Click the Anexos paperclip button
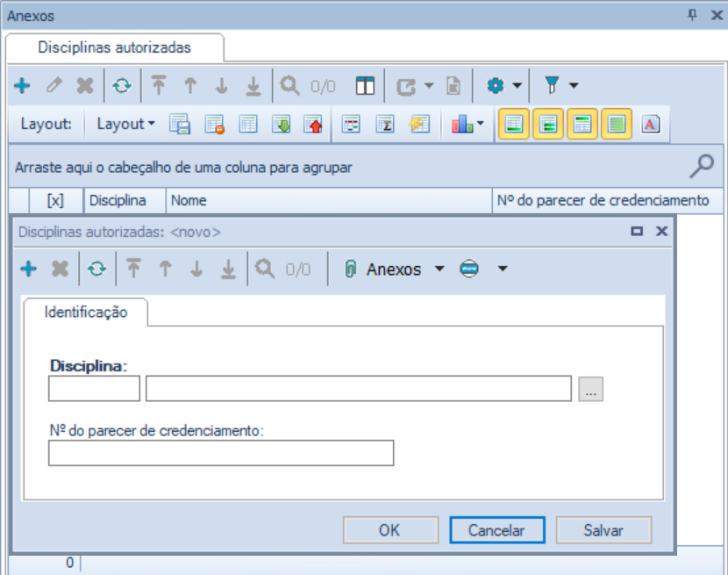 point(382,270)
